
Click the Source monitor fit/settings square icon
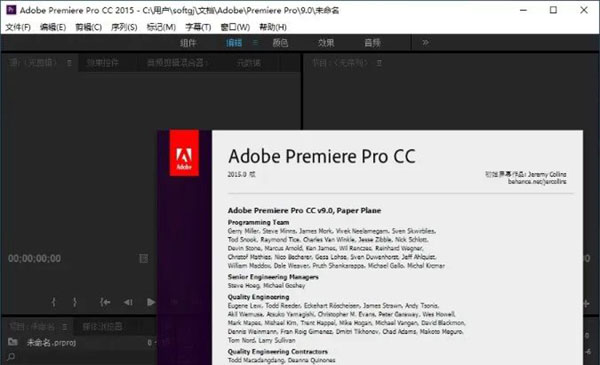pyautogui.click(x=143, y=259)
